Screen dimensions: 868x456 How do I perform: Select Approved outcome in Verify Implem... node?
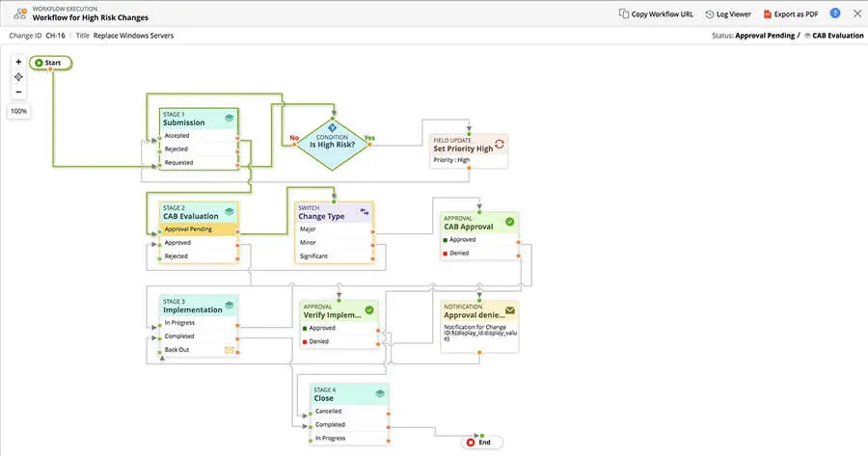[339, 328]
